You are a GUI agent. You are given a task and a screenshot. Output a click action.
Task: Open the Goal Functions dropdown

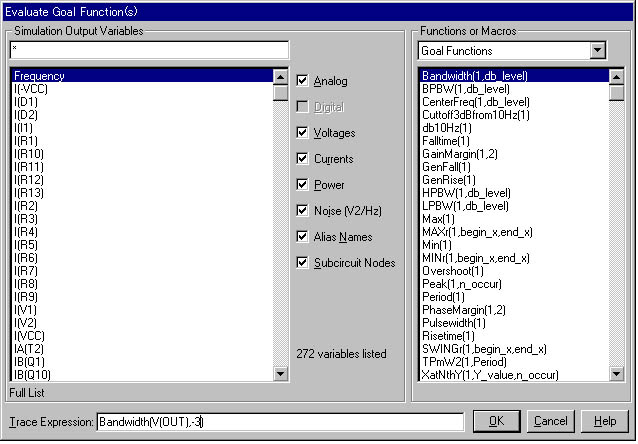pyautogui.click(x=597, y=50)
